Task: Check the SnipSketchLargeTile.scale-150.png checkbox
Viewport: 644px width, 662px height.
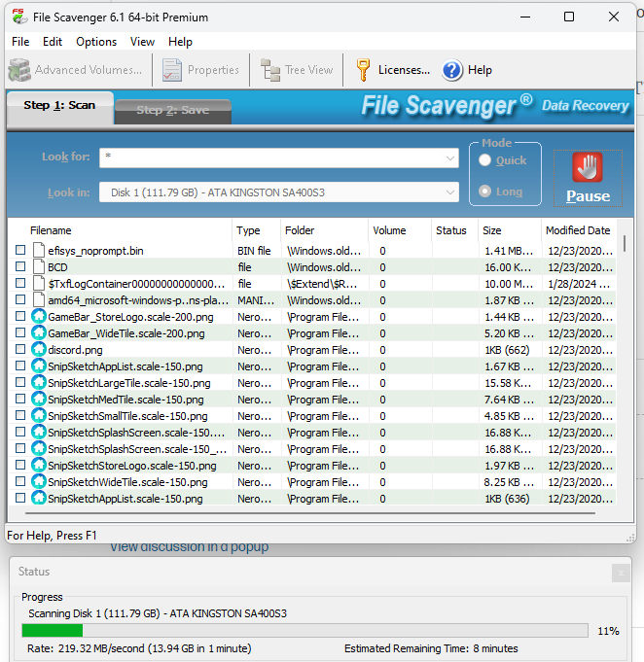Action: pyautogui.click(x=20, y=382)
